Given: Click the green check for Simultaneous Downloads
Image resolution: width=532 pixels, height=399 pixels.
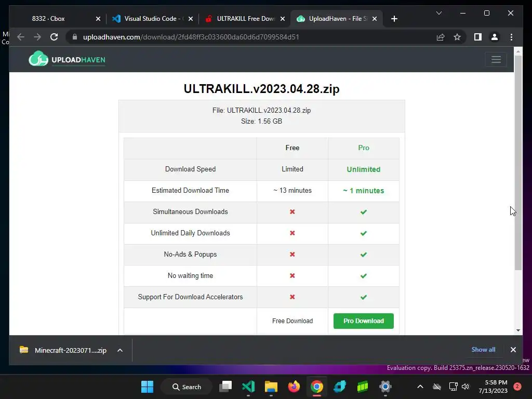Looking at the screenshot, I should pyautogui.click(x=363, y=212).
